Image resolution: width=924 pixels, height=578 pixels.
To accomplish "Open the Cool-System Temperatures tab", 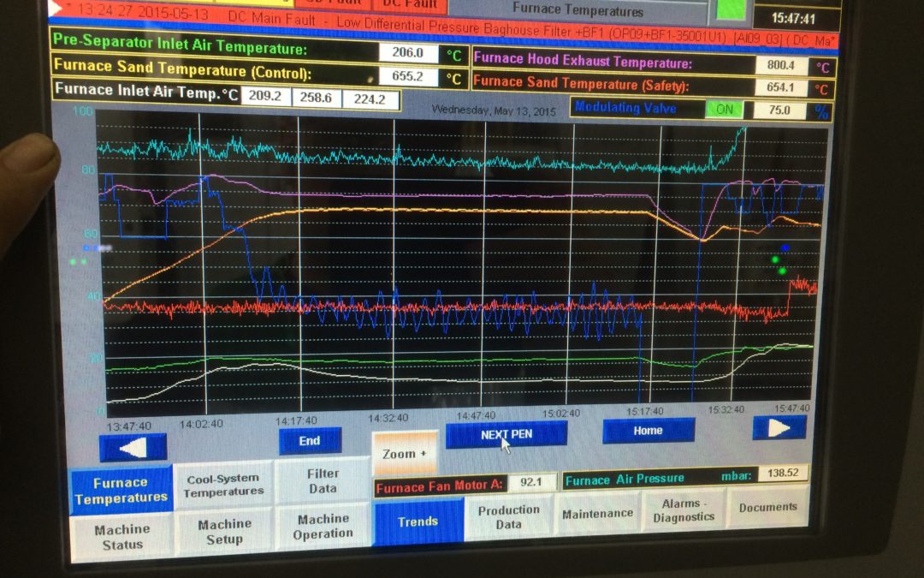I will (x=223, y=486).
